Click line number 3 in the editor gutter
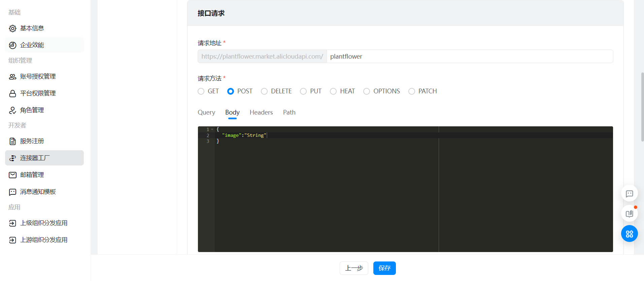Screen dimensions: 644x281 pos(208,141)
